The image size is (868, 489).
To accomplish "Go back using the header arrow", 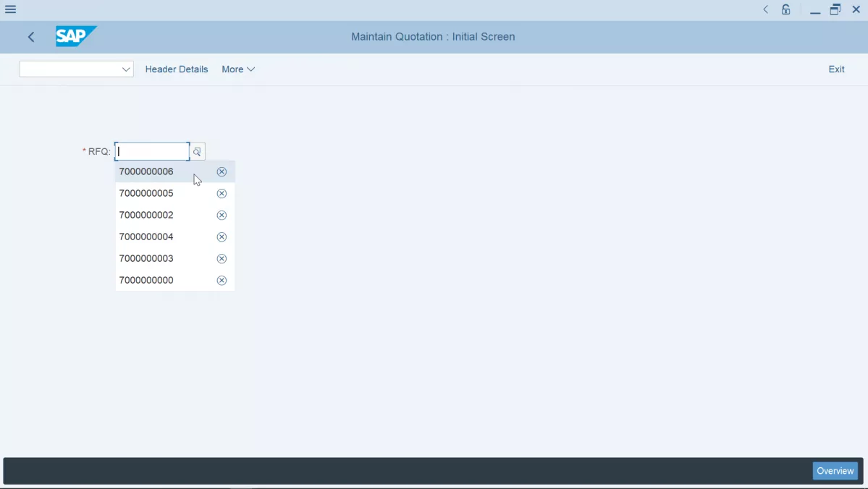I will point(31,37).
